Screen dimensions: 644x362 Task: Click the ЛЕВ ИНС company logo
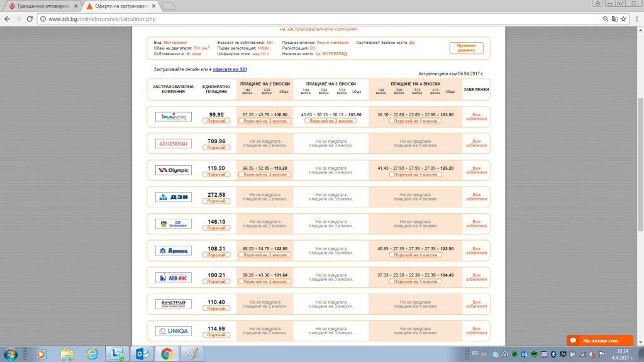point(174,277)
